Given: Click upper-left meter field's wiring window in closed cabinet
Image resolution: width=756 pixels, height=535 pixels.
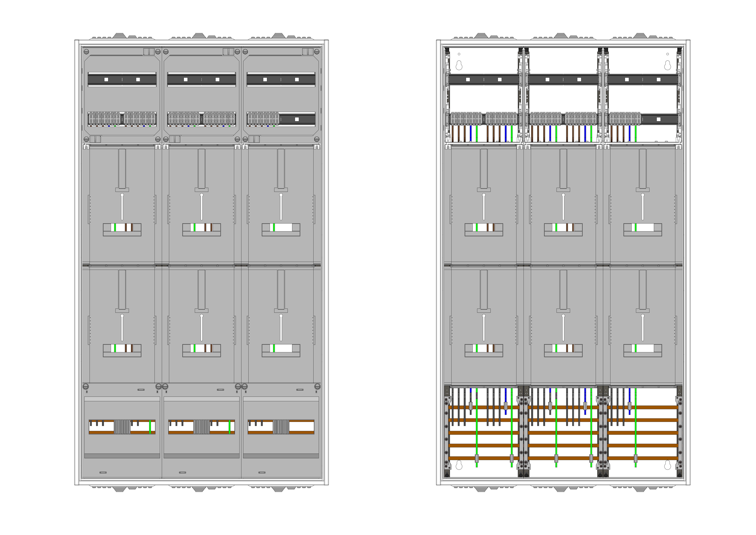Looking at the screenshot, I should coord(122,227).
